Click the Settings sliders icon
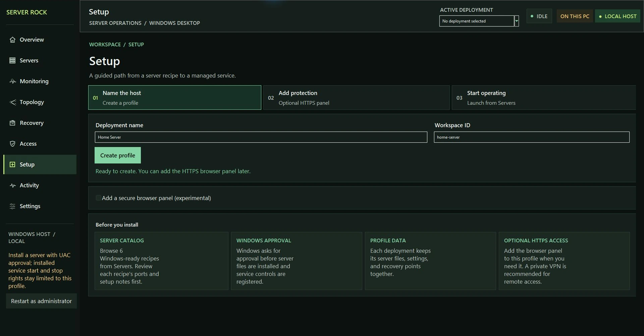 12,206
